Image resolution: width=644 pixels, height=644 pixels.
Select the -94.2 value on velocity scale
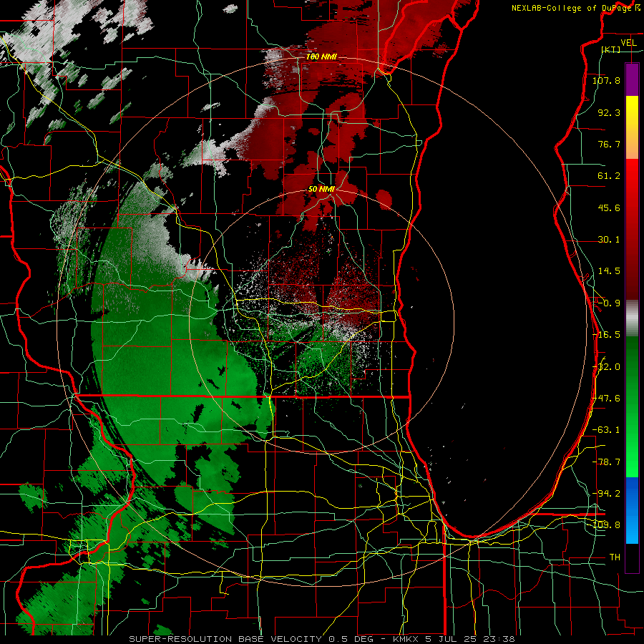click(x=606, y=493)
